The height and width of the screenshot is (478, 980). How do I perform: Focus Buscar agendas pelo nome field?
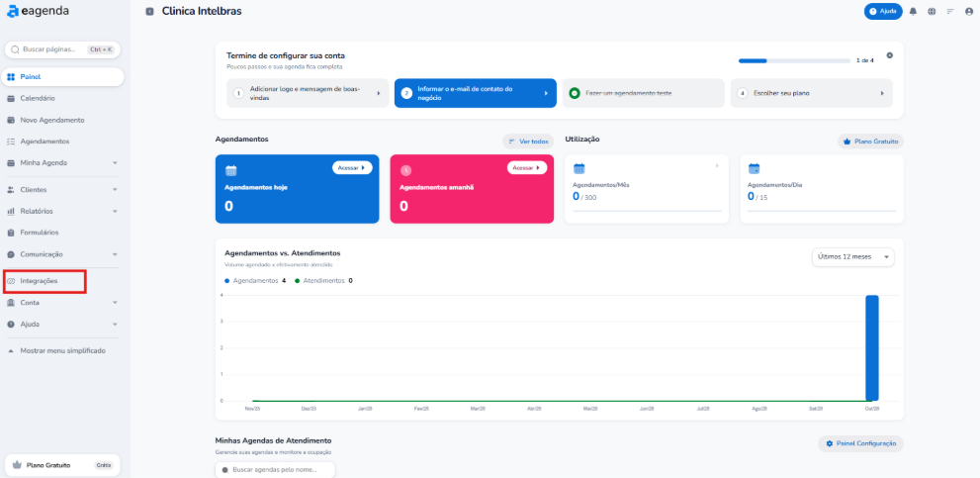[x=275, y=469]
